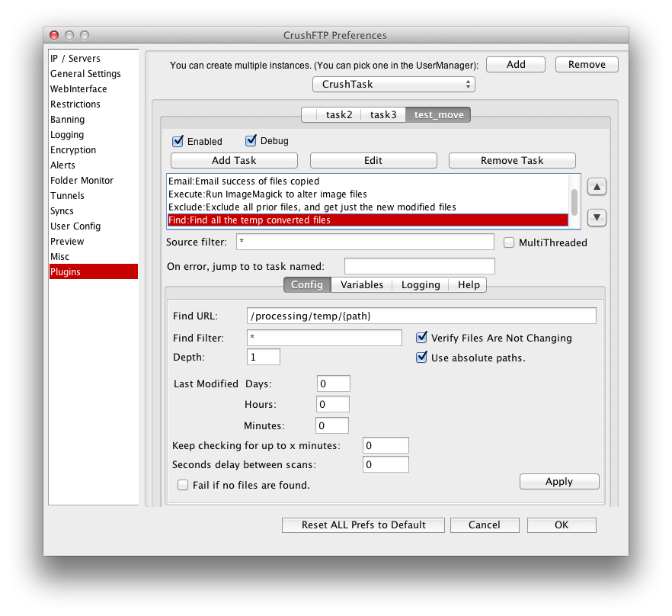Click the On error jump to task field
This screenshot has width=672, height=616.
[x=420, y=266]
